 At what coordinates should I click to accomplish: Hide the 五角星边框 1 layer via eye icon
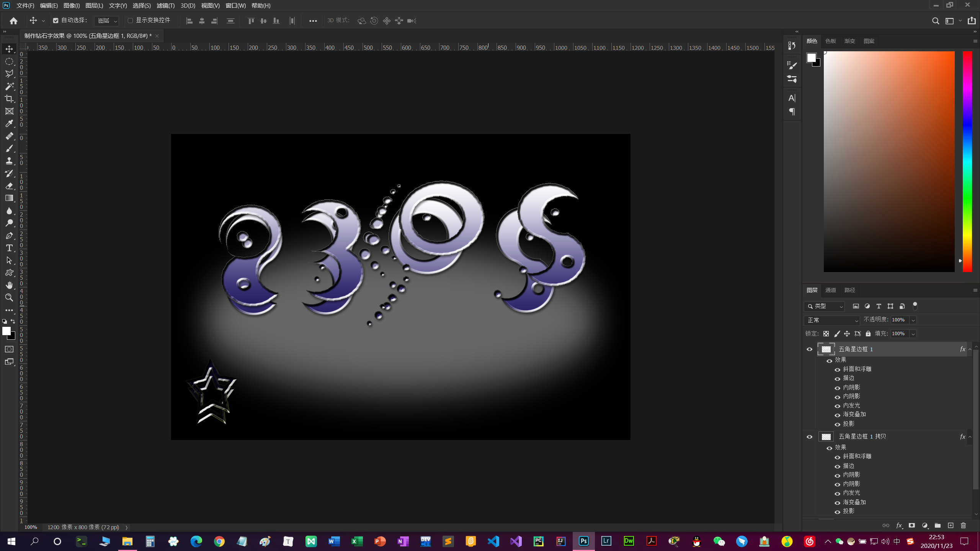809,349
